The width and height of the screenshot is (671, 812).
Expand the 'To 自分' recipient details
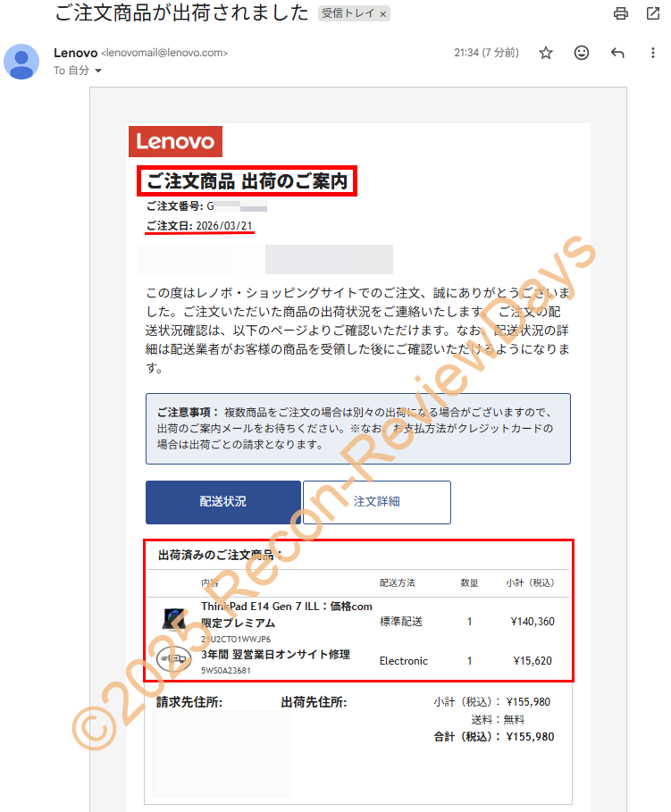point(98,71)
